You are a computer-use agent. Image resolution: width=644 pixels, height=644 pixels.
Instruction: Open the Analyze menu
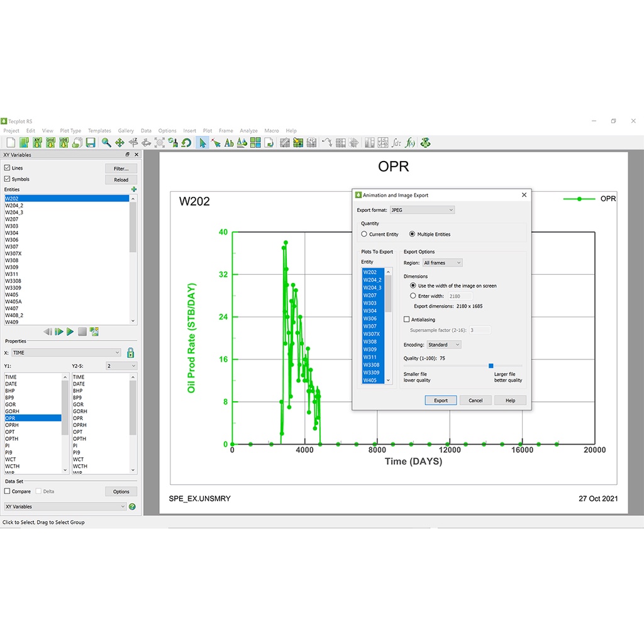(248, 131)
